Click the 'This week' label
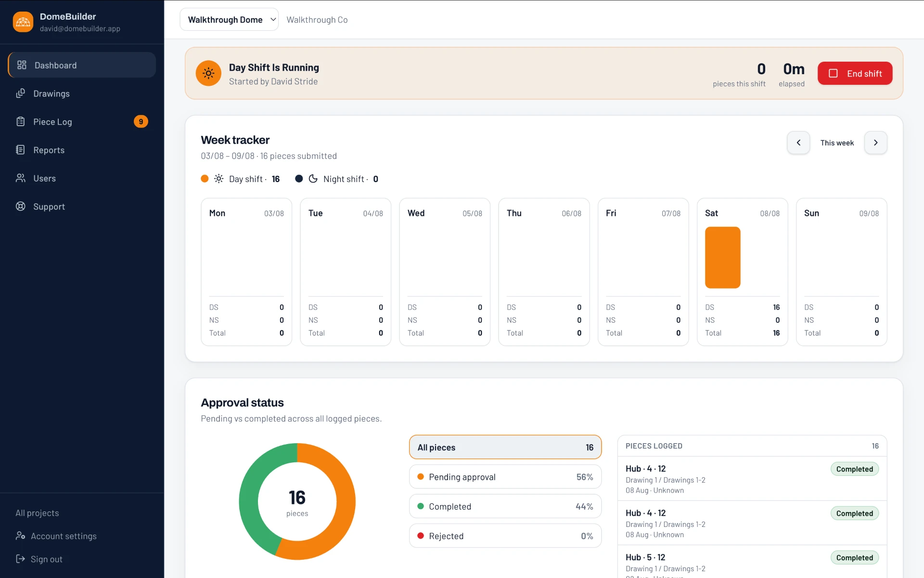The height and width of the screenshot is (578, 924). [x=837, y=143]
